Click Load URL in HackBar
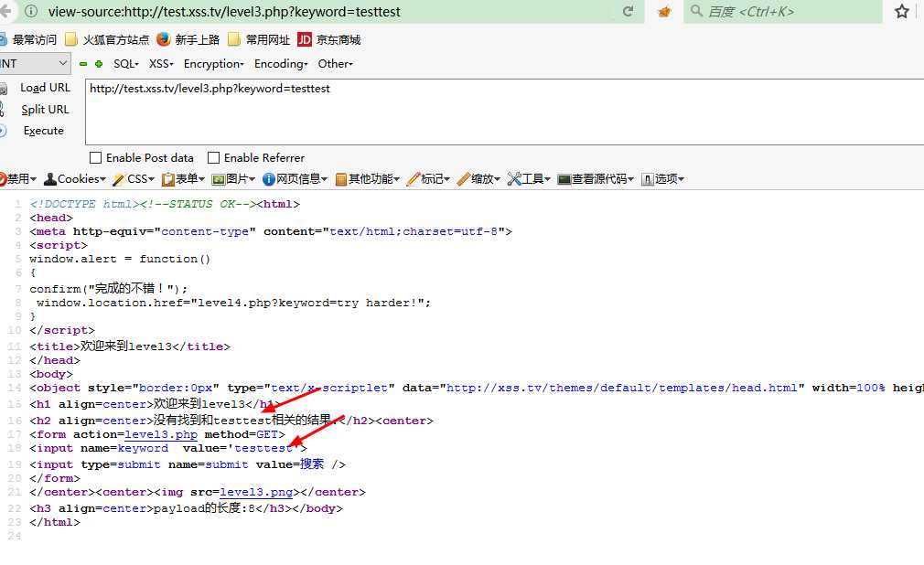Image resolution: width=924 pixels, height=565 pixels. [45, 87]
